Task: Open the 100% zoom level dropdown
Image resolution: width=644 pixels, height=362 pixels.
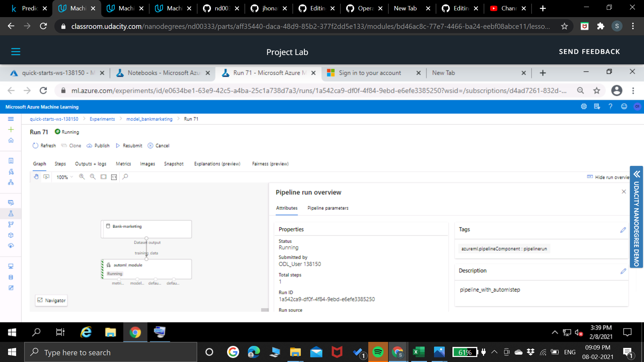Action: (65, 177)
